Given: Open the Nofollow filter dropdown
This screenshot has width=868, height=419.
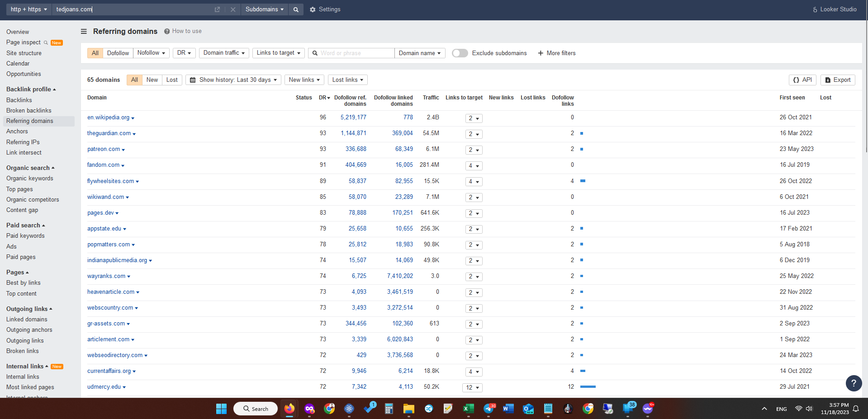Looking at the screenshot, I should point(152,53).
